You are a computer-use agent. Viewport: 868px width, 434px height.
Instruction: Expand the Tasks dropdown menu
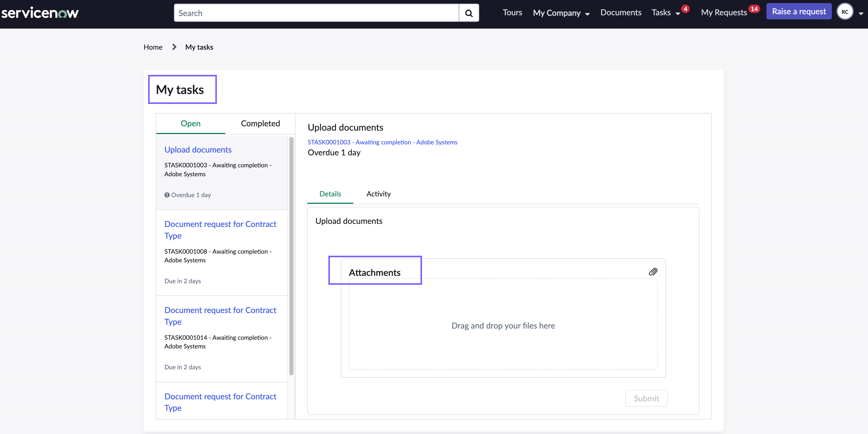pos(666,13)
